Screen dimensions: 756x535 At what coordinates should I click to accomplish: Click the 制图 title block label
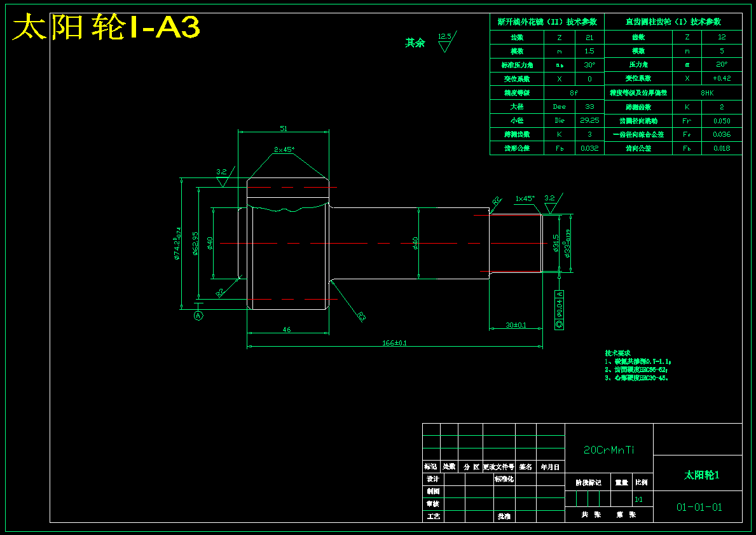click(x=433, y=491)
